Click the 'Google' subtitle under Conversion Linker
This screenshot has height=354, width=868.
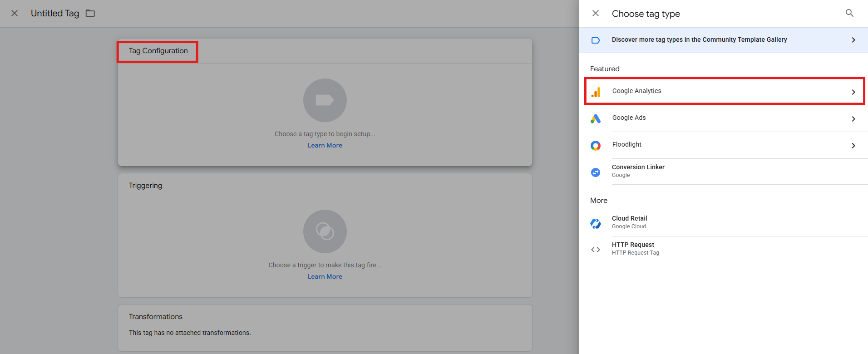621,175
